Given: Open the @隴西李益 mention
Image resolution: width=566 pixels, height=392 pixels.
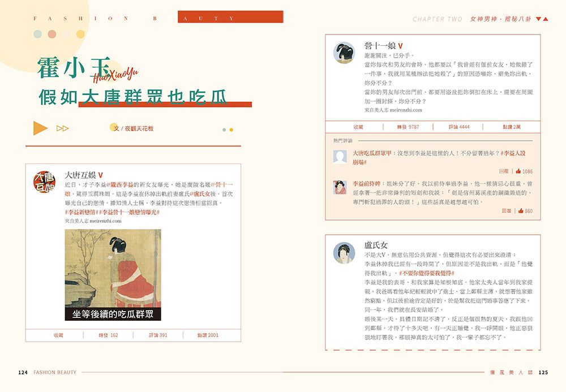Looking at the screenshot, I should 120,184.
